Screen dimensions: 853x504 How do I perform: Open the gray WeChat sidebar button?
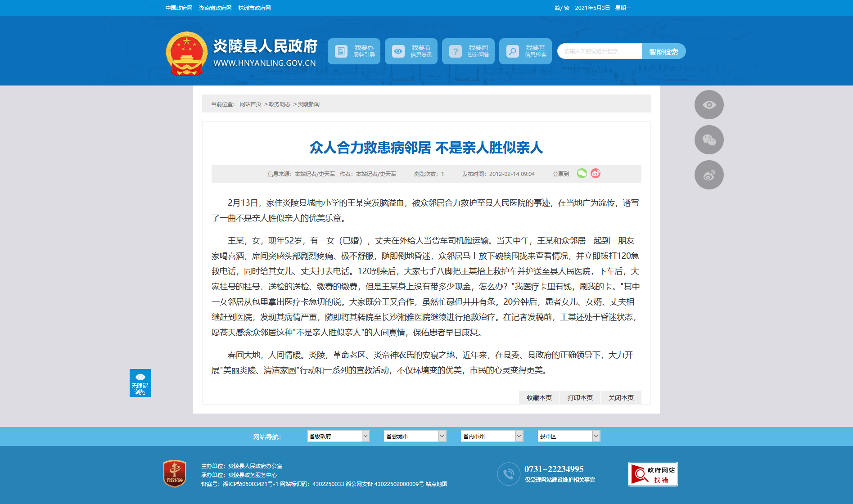pyautogui.click(x=709, y=140)
